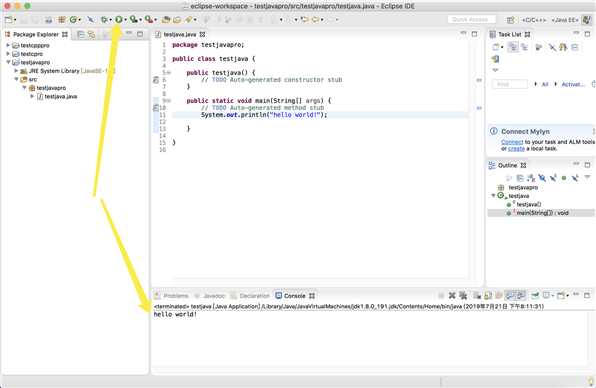Select testjava.java in Package Explorer
The image size is (596, 388).
pos(61,97)
